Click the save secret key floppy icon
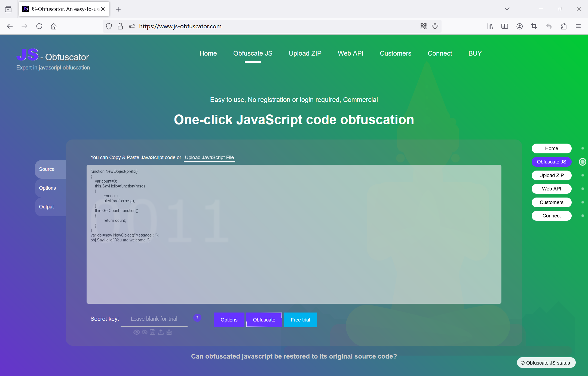 pos(152,332)
